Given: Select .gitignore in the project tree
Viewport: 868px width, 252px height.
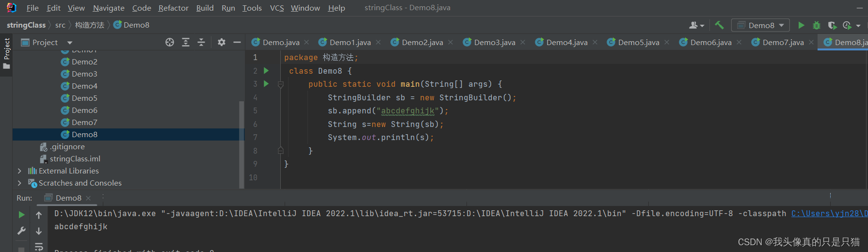Looking at the screenshot, I should pyautogui.click(x=67, y=147).
